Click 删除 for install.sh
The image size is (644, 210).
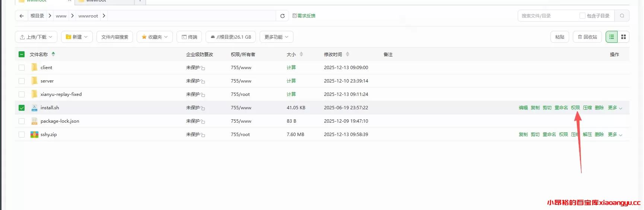point(599,108)
